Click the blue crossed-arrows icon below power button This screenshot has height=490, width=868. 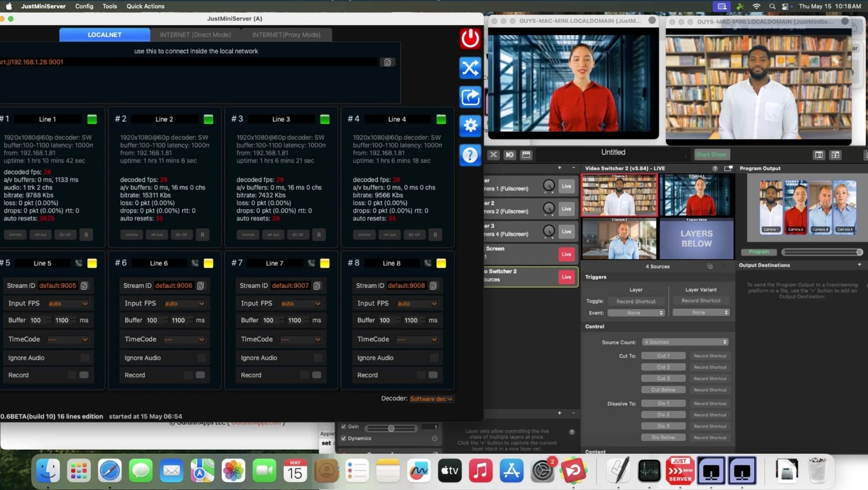[x=470, y=68]
